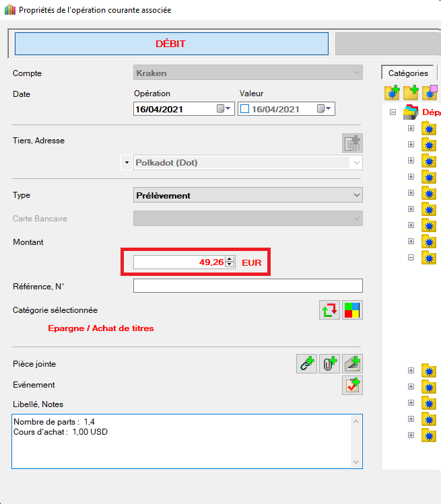This screenshot has height=504, width=441.
Task: Click the small arrow button left of Polkadot
Action: [126, 163]
